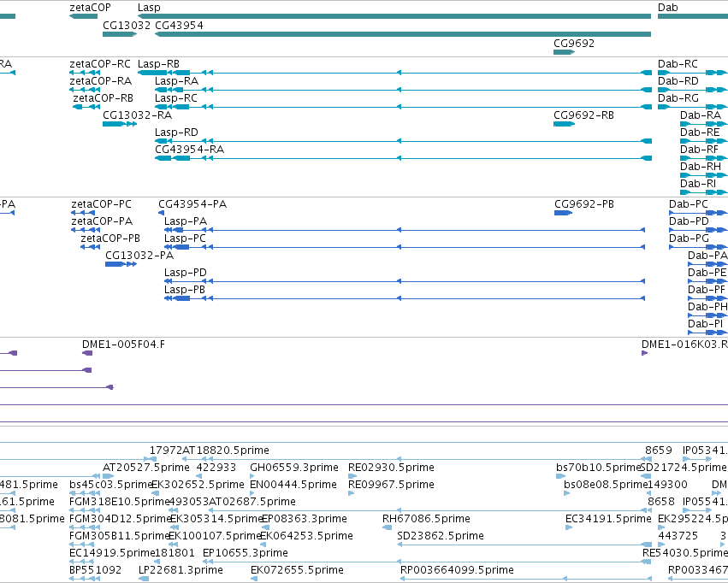Select protein zetaCOP-PA
This screenshot has height=583, width=728.
click(x=102, y=221)
